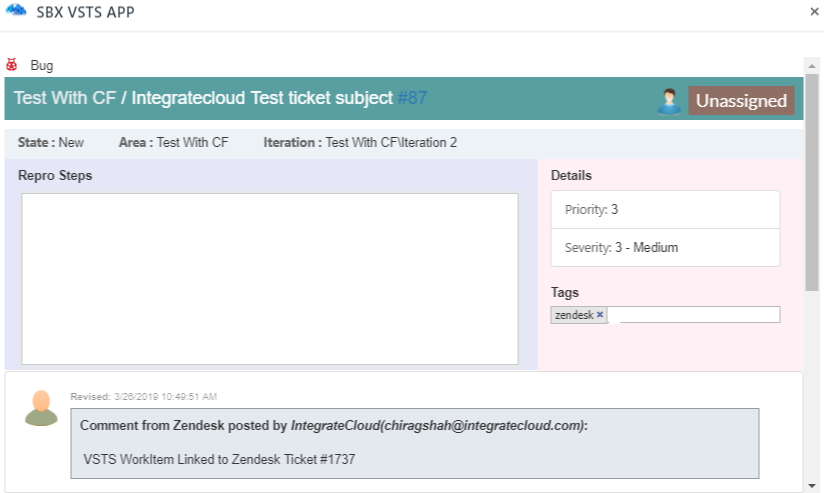Click the Tags input field
This screenshot has height=493, width=824.
[694, 314]
